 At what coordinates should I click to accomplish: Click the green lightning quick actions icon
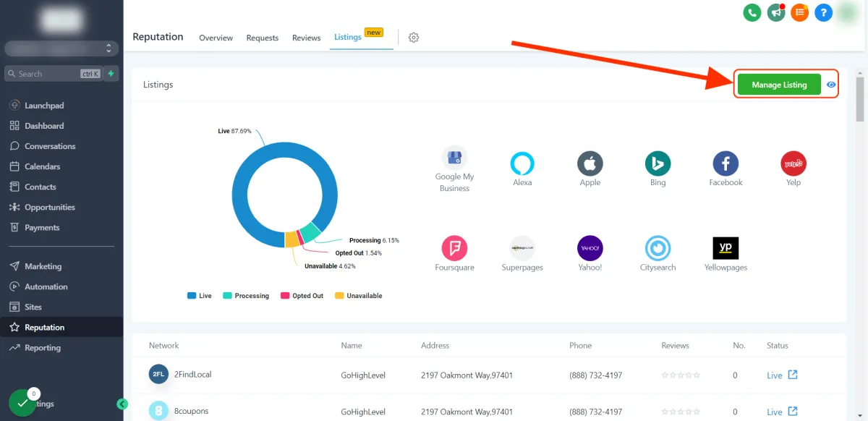(111, 74)
